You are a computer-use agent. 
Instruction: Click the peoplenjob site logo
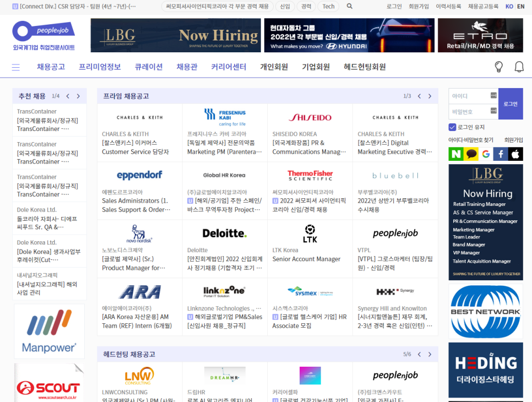point(44,36)
